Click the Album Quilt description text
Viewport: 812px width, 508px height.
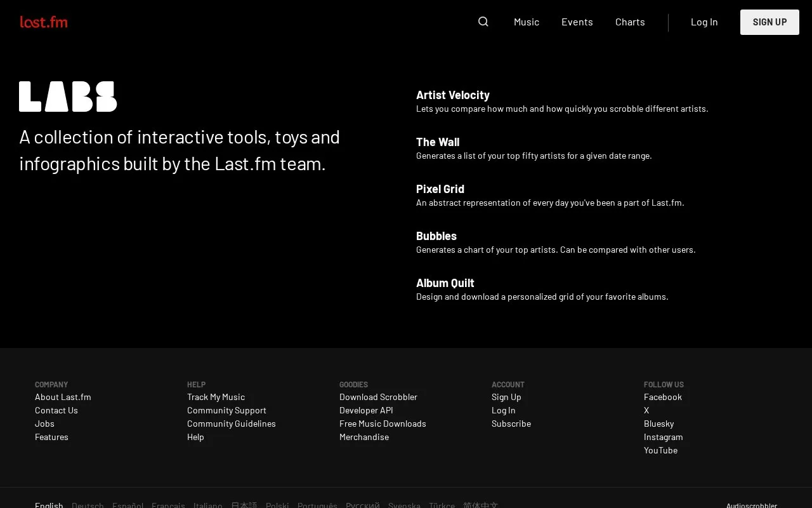542,297
